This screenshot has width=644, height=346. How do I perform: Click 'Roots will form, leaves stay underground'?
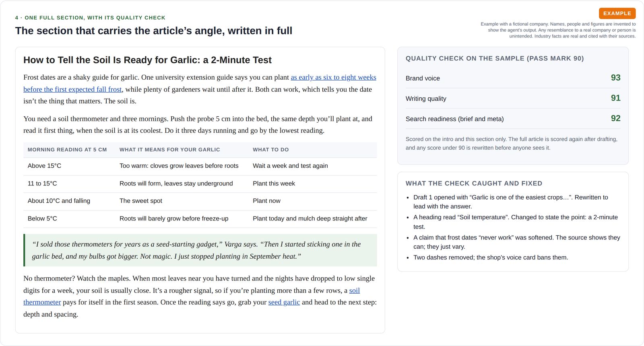tap(176, 183)
